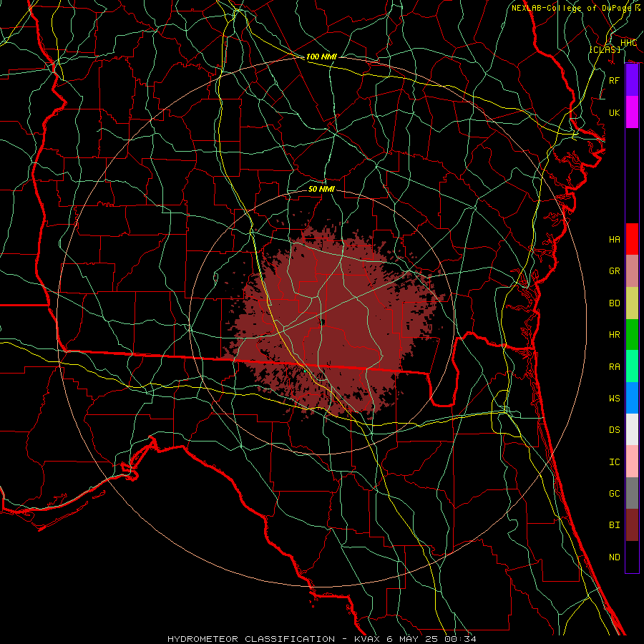Viewport: 644px width, 644px height.
Task: Click the ND legend label
Action: click(x=615, y=557)
